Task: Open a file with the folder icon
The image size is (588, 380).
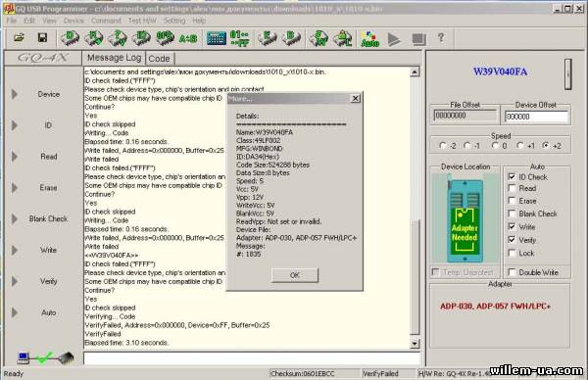Action: pos(19,38)
